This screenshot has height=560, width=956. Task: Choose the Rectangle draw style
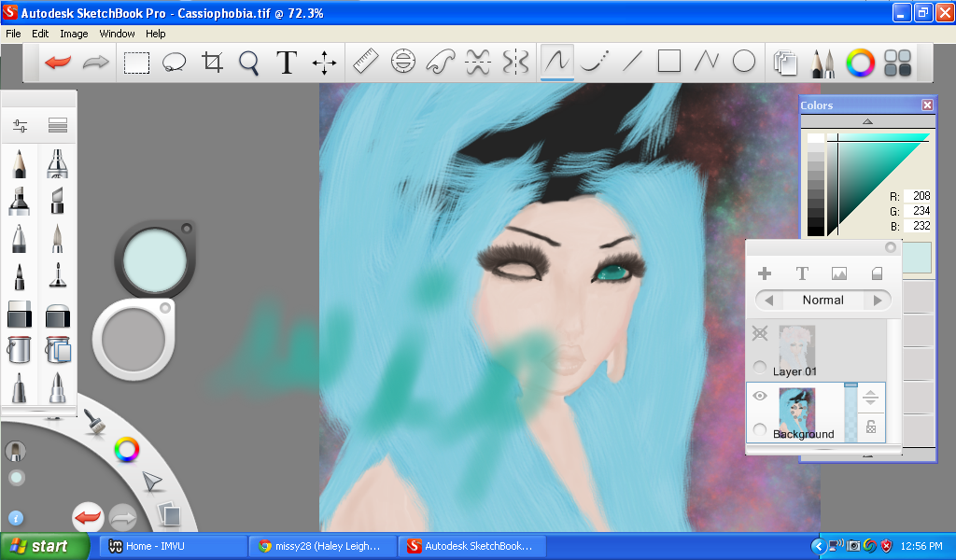(668, 61)
